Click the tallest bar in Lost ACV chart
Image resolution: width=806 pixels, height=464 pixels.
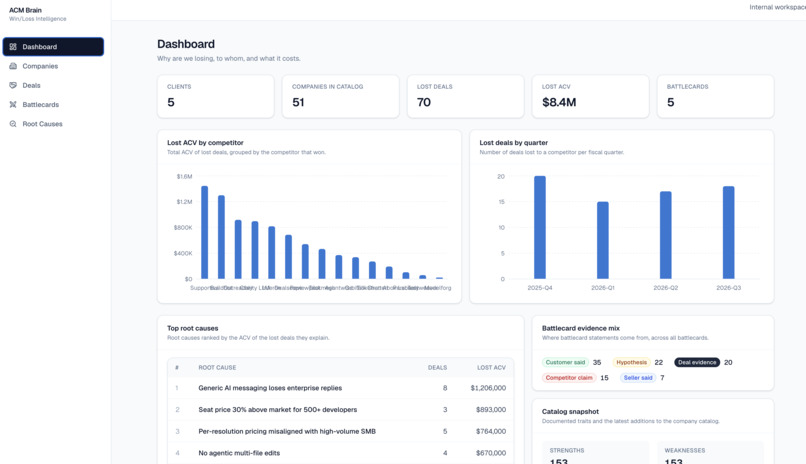click(205, 232)
